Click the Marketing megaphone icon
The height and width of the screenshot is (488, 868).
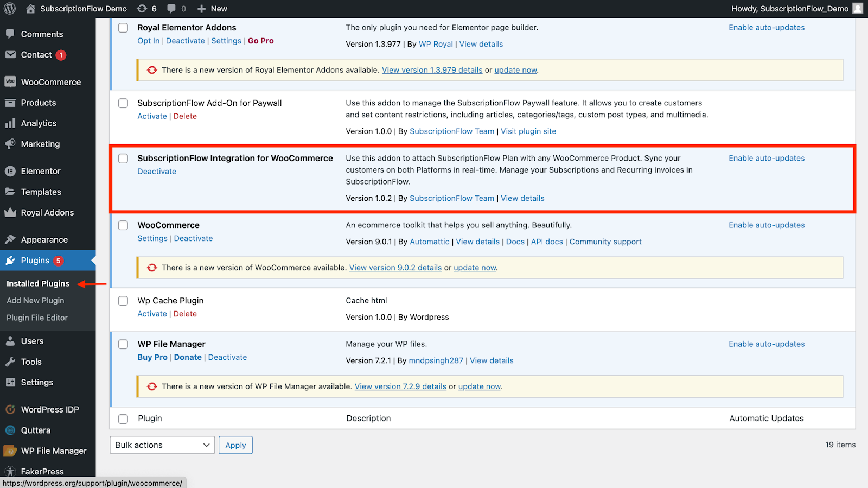(x=10, y=144)
